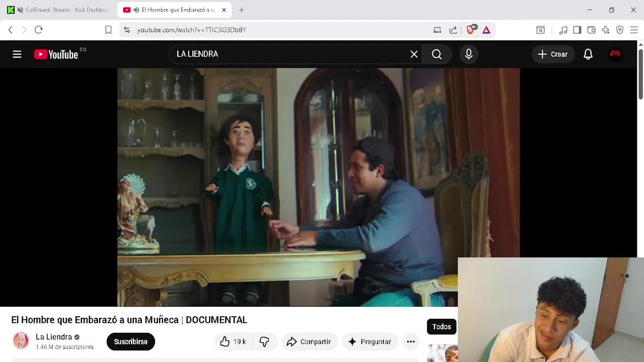Image resolution: width=644 pixels, height=362 pixels.
Task: Open Brave main menu
Action: [x=634, y=30]
